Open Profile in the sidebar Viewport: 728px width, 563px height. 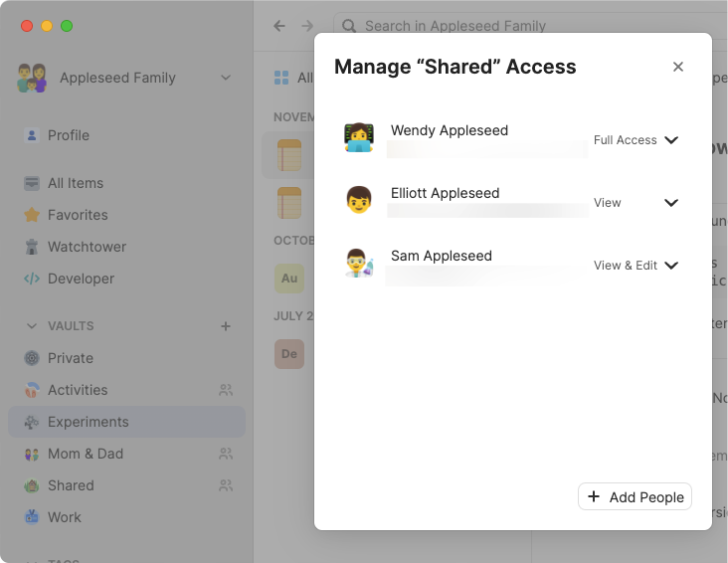coord(68,135)
